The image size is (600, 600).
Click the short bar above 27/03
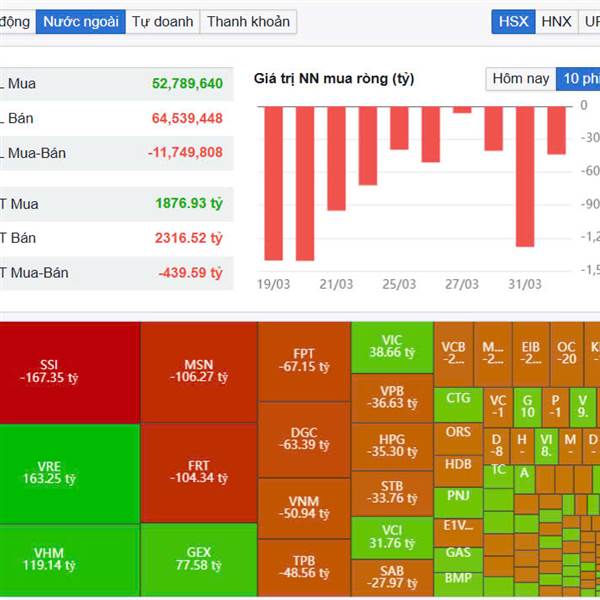coord(462,110)
